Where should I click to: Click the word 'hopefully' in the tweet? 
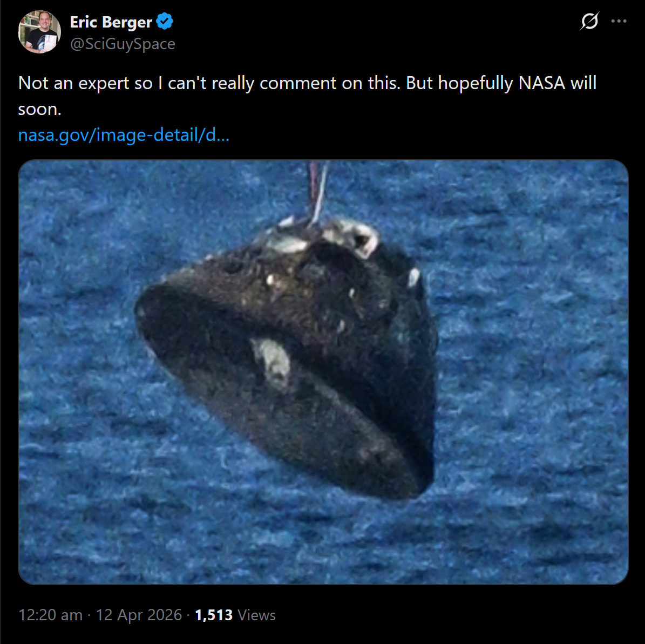475,84
